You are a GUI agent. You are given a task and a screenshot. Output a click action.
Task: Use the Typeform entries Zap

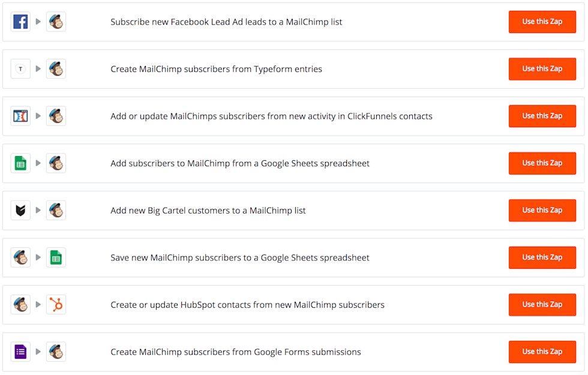pyautogui.click(x=542, y=69)
